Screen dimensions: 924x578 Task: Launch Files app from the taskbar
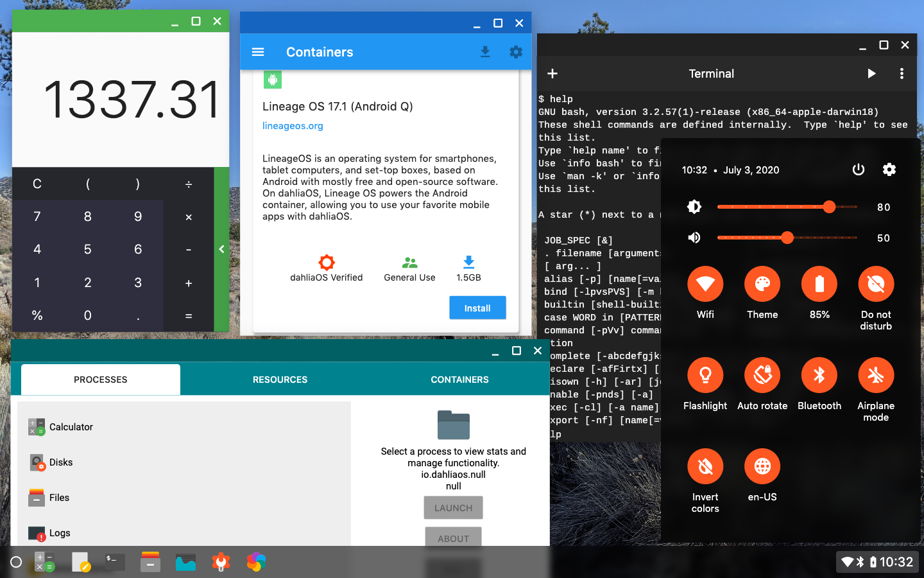[x=150, y=562]
